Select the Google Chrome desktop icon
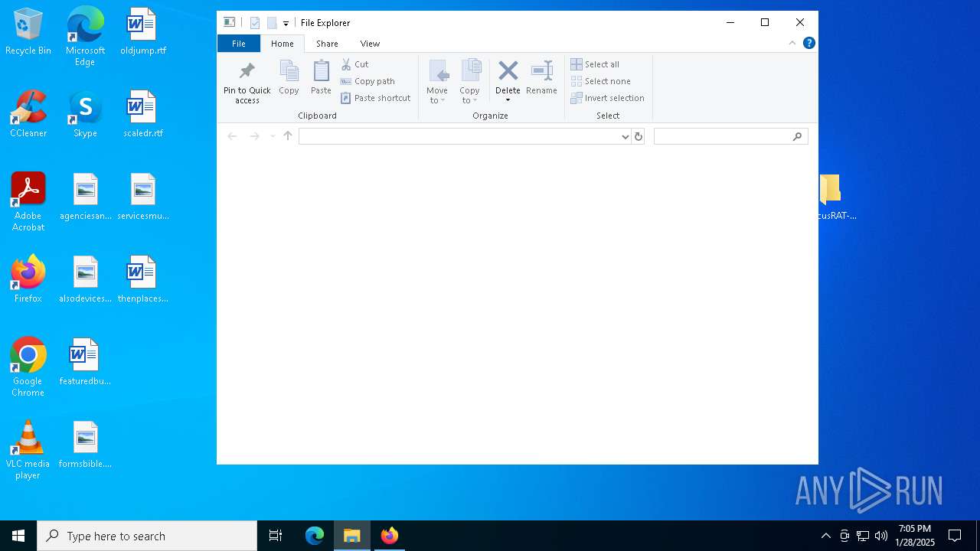Image resolution: width=980 pixels, height=551 pixels. 28,367
